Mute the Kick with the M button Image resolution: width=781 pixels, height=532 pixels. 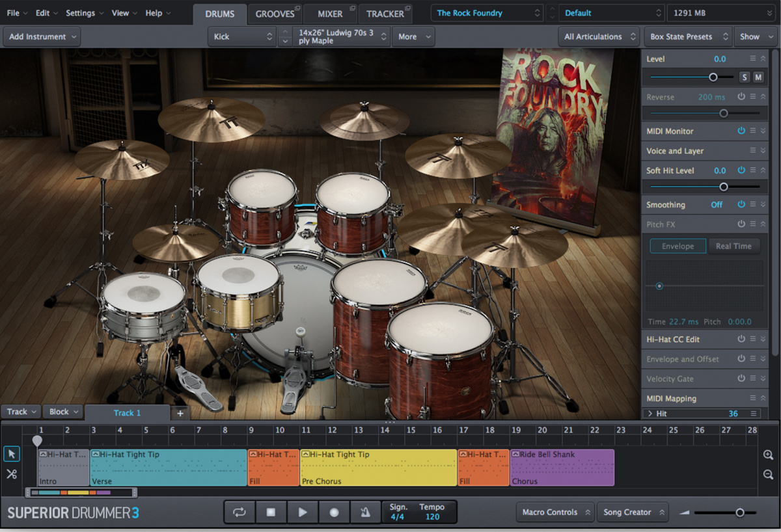coord(757,76)
